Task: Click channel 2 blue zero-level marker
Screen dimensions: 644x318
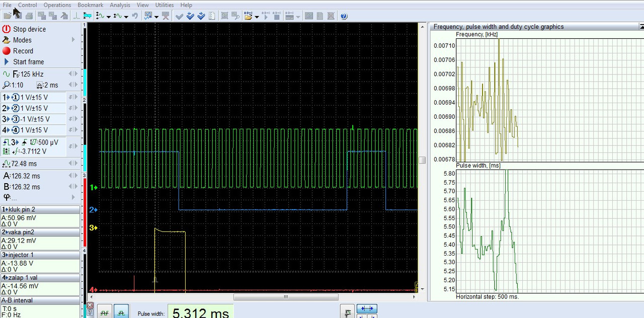Action: pos(94,210)
